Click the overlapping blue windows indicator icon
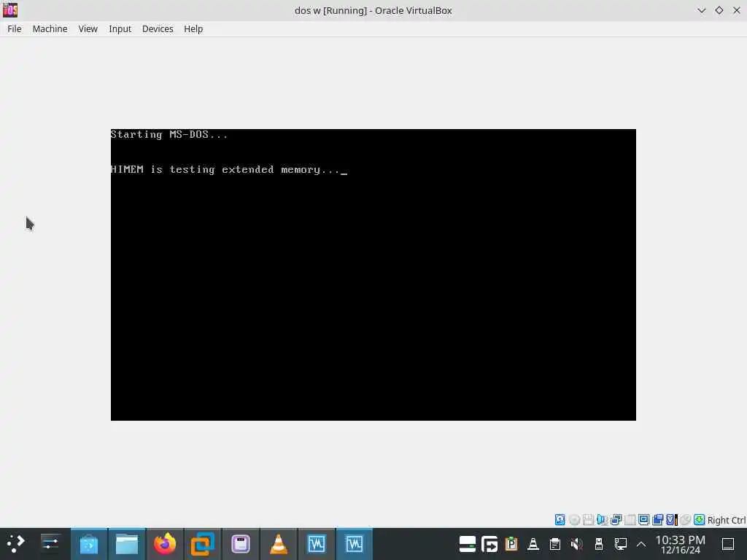Viewport: 747px width, 560px height. point(657,519)
